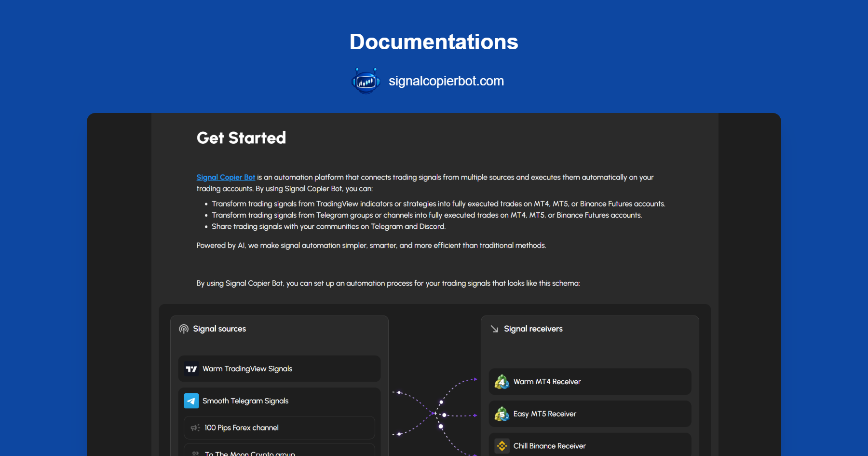Click the 'Share trading signals' bullet point

click(328, 227)
